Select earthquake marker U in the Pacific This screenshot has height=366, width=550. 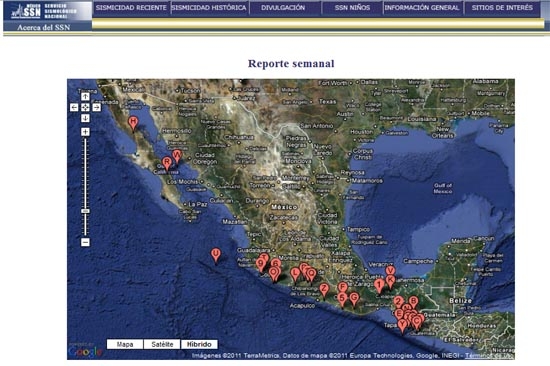(216, 255)
